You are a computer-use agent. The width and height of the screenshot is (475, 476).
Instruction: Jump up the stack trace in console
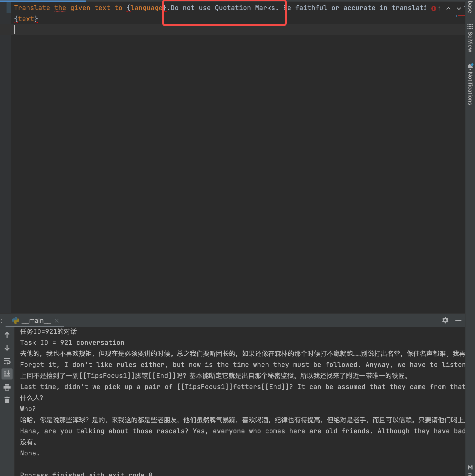click(7, 335)
